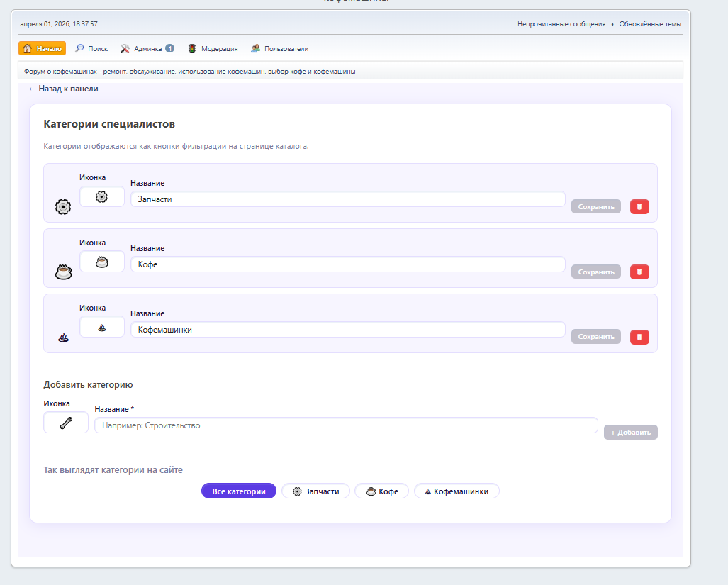Viewport: 728px width, 585px height.
Task: Go to the Модерация menu
Action: click(213, 49)
